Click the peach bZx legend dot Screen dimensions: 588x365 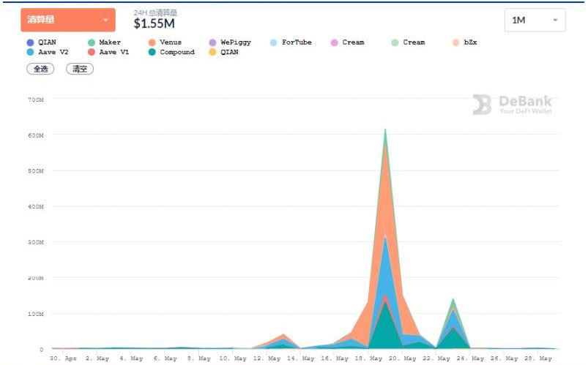coord(455,42)
